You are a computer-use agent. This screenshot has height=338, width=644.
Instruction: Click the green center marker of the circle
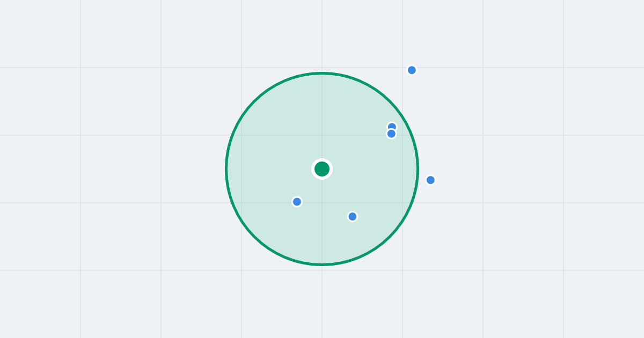point(322,169)
